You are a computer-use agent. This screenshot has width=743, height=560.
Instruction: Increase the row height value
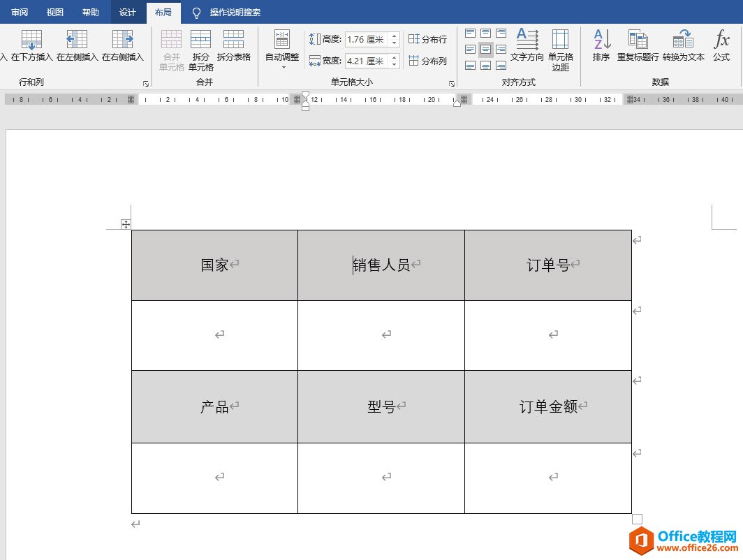click(395, 36)
